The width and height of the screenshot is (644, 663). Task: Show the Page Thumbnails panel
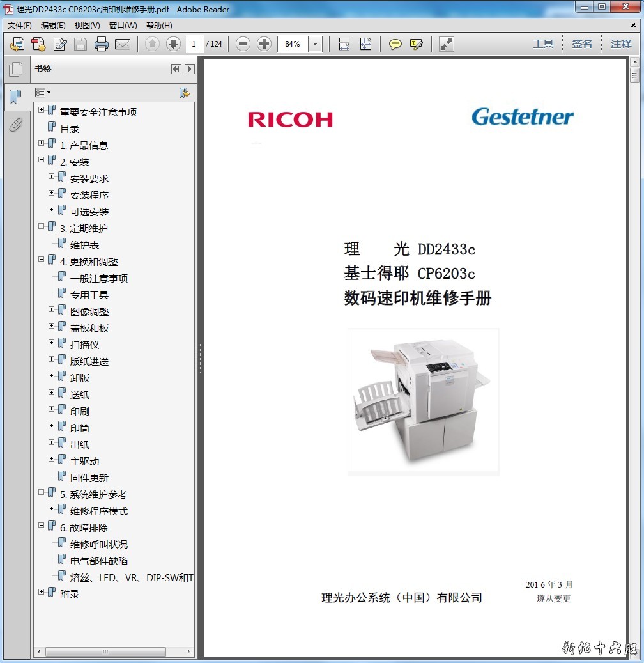[15, 69]
